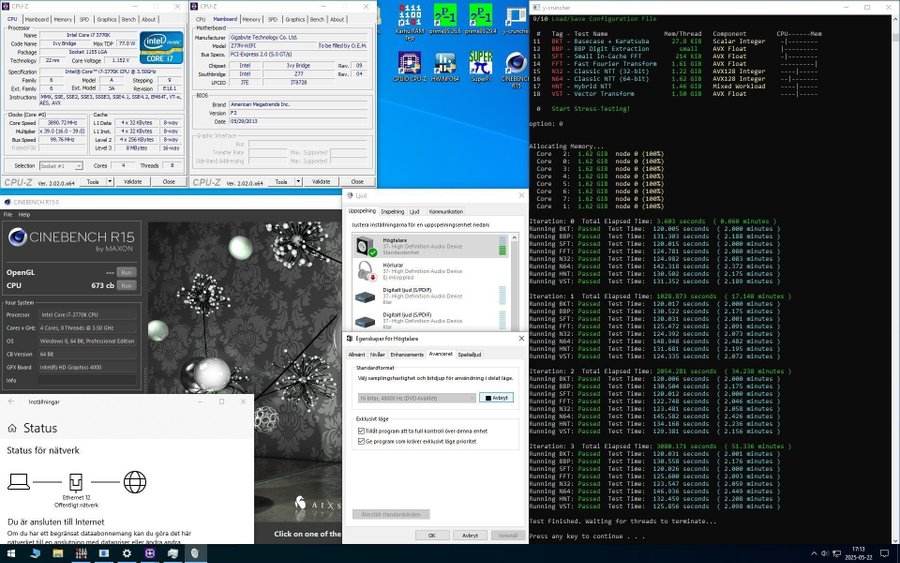900x563 pixels.
Task: Open Bench tab in left CPU-Z window
Action: pos(129,19)
